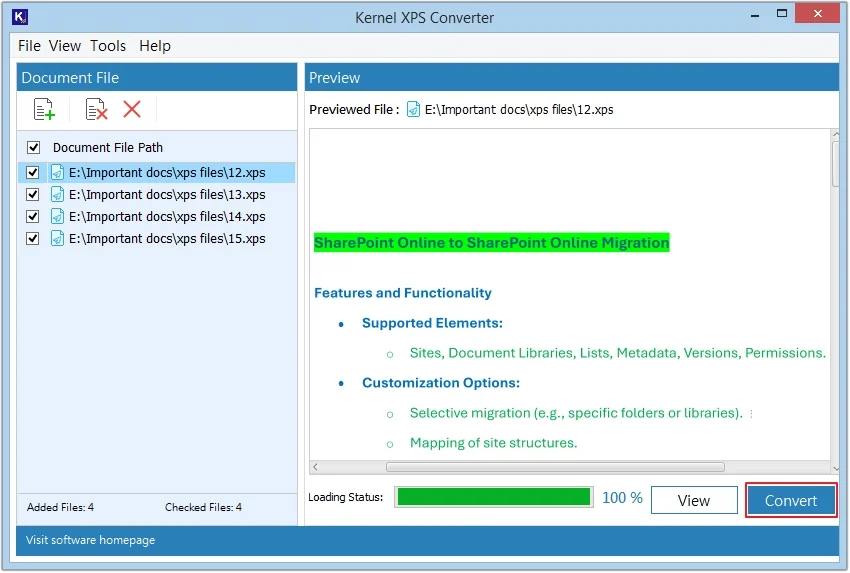Viewport: 850px width, 573px height.
Task: Click the red X remove all icon
Action: pos(132,109)
